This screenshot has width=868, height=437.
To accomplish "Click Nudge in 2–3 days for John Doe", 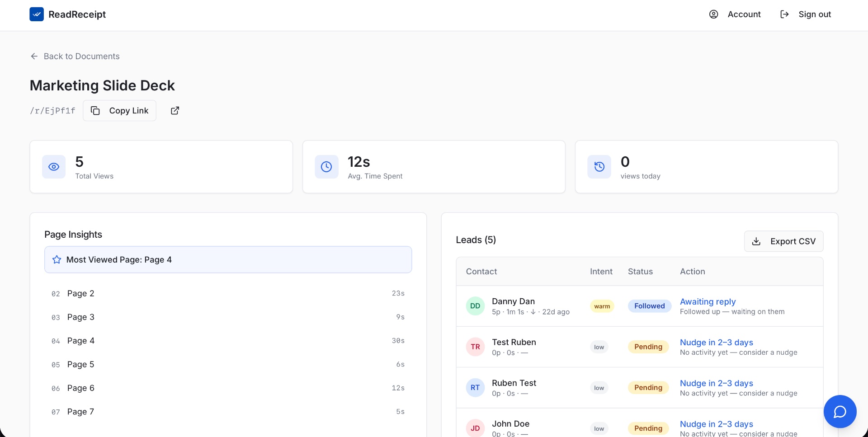I will pos(717,424).
